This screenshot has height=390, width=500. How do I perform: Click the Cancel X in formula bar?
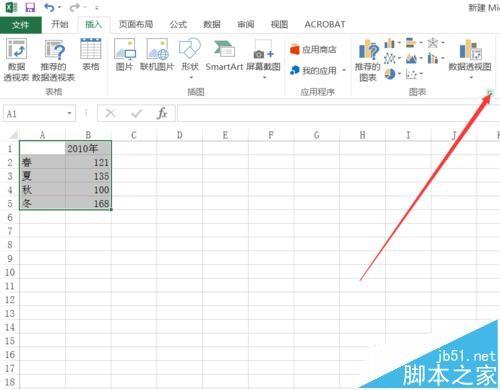coord(110,113)
